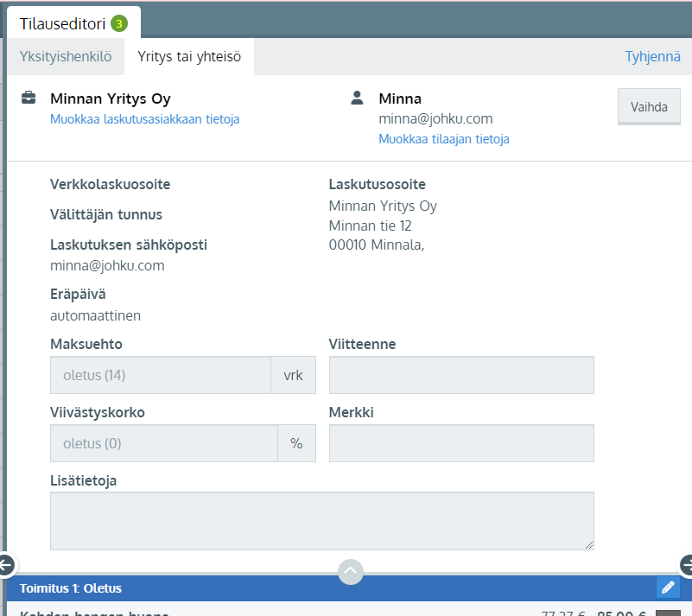This screenshot has height=616, width=692.
Task: Click the Tyhjennä link
Action: click(x=652, y=58)
